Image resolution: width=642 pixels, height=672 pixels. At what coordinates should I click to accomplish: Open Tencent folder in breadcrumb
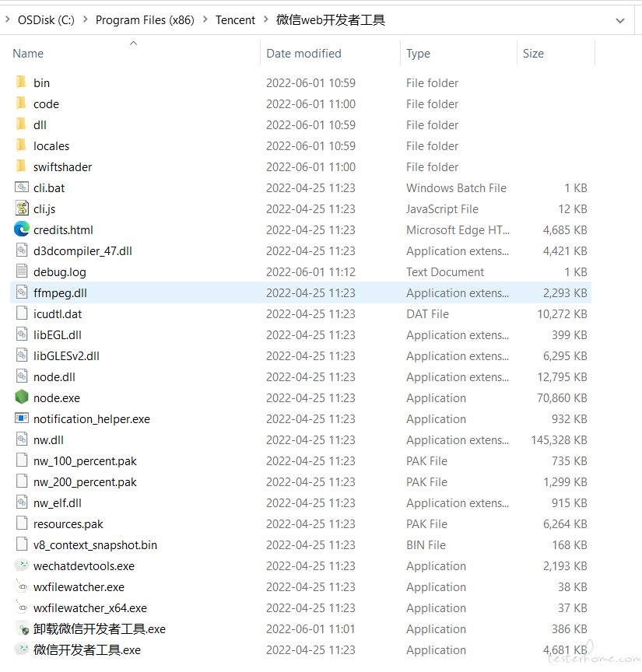[235, 20]
